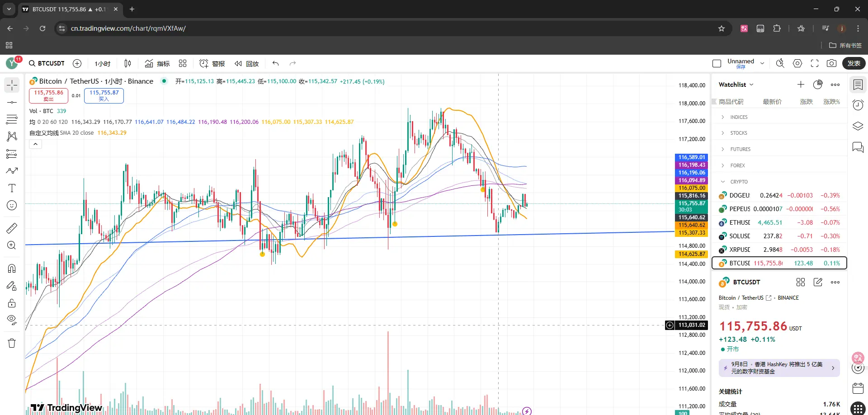Open alerts panel clock icon

[858, 105]
